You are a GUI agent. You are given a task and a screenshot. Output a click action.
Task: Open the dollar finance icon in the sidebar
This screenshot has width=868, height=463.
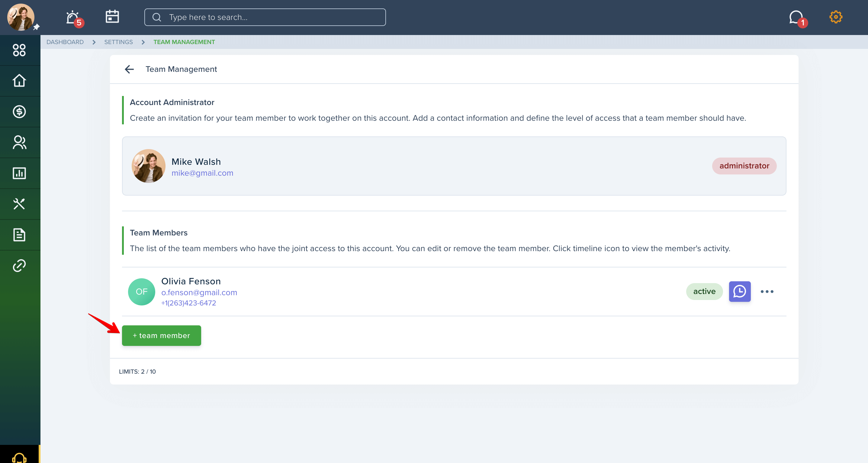pos(19,112)
